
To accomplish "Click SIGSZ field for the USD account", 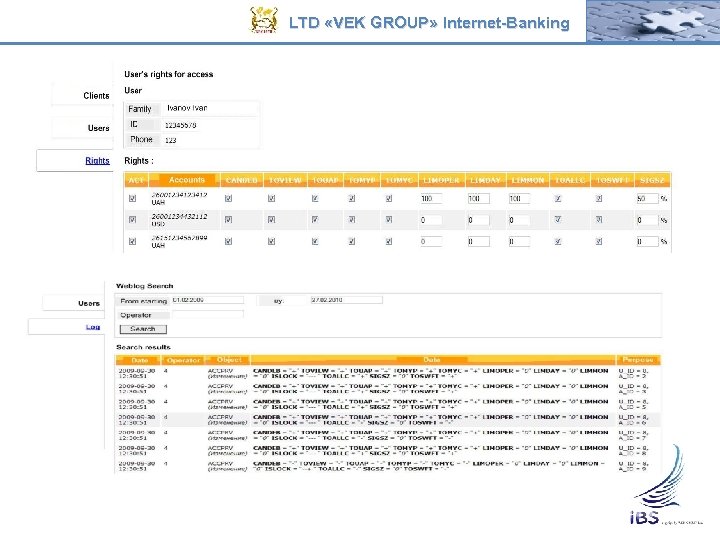I will pyautogui.click(x=647, y=220).
